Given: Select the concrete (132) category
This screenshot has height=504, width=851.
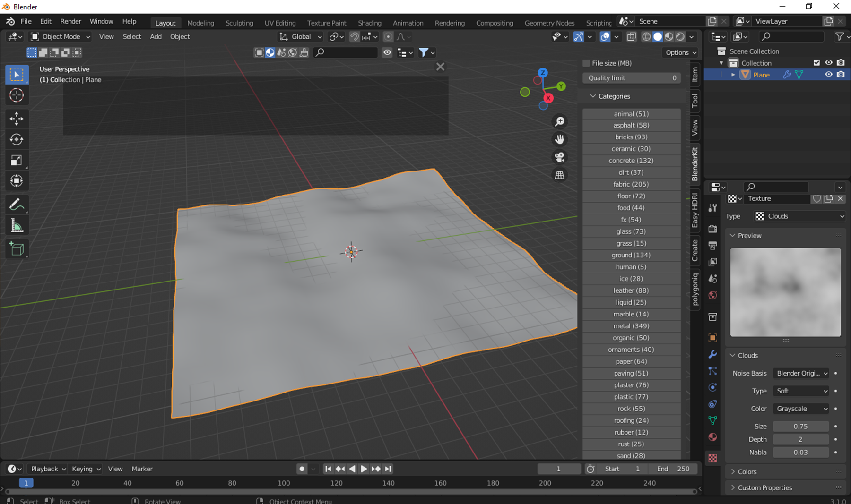Looking at the screenshot, I should point(631,161).
